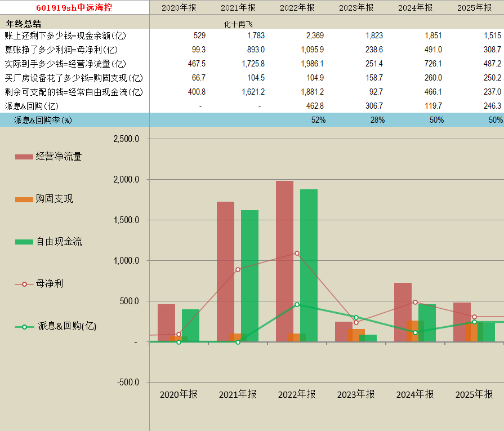The height and width of the screenshot is (431, 504).
Task: Select the 派息&回购(亿) row label in the table
Action: (x=32, y=106)
